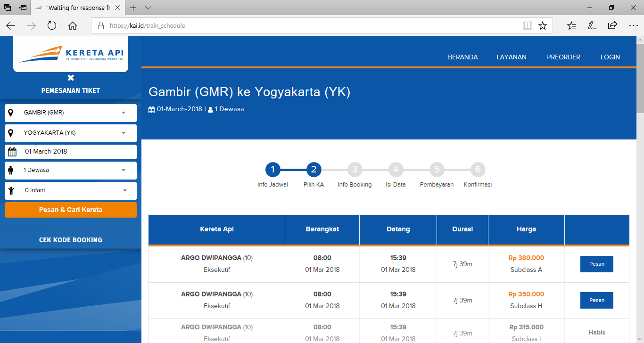The height and width of the screenshot is (343, 644).
Task: Open the BERANDA menu
Action: coord(463,57)
